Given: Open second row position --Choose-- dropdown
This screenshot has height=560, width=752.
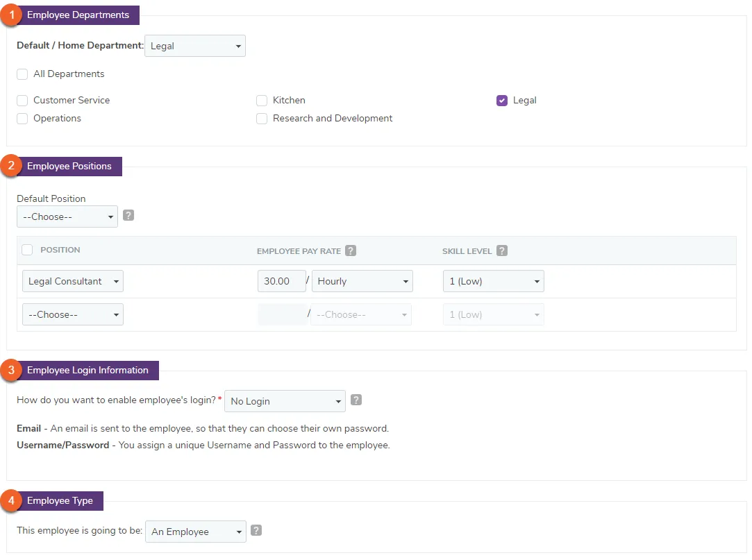Looking at the screenshot, I should click(x=72, y=314).
